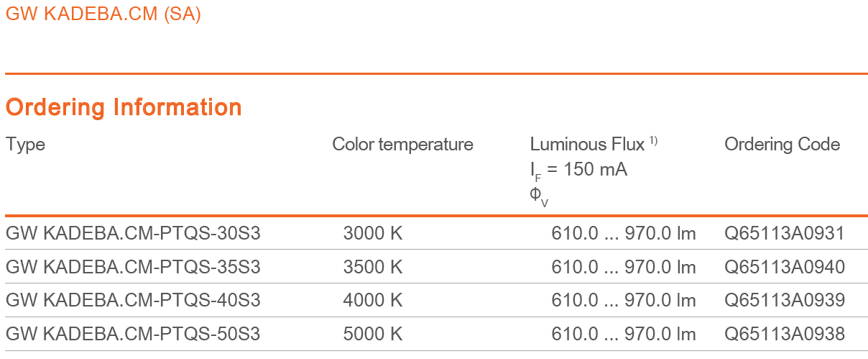Click the Color temperature column header
This screenshot has height=359, width=868.
(x=402, y=145)
